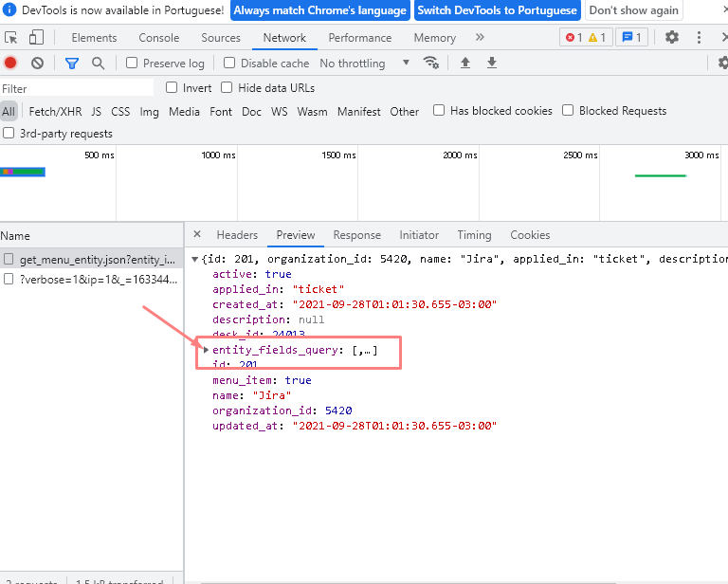Open errors and warnings counter

[586, 38]
